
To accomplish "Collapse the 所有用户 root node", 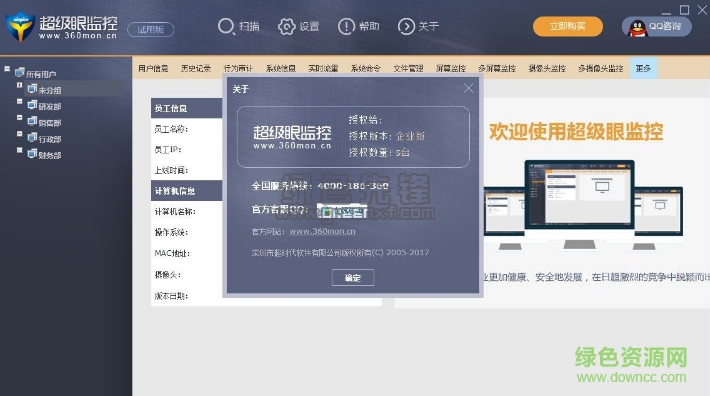I will tap(7, 69).
